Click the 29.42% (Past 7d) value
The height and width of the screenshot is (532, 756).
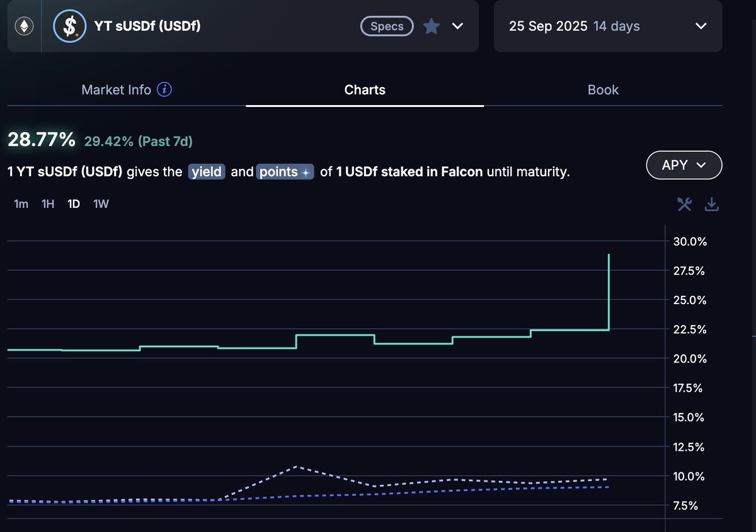pyautogui.click(x=138, y=142)
